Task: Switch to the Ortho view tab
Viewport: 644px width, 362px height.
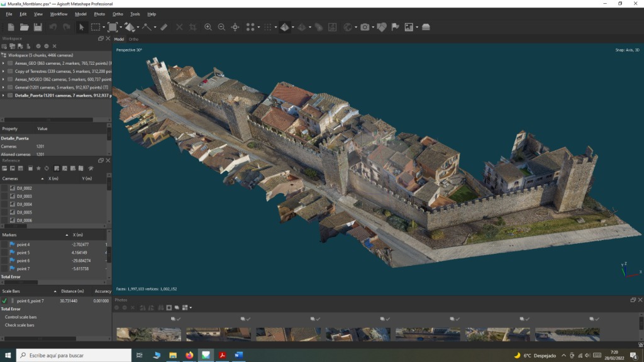Action: point(134,39)
